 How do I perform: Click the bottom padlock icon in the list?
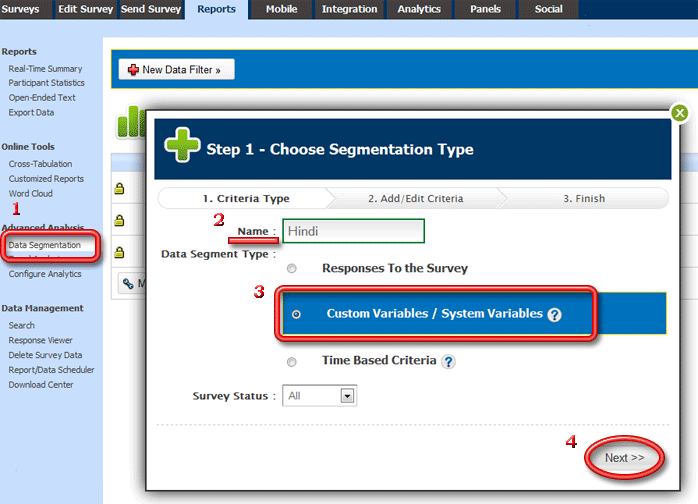point(119,252)
